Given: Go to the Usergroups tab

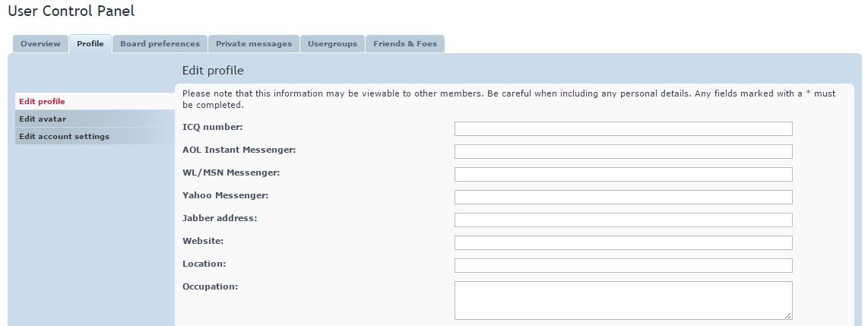Looking at the screenshot, I should (x=332, y=44).
